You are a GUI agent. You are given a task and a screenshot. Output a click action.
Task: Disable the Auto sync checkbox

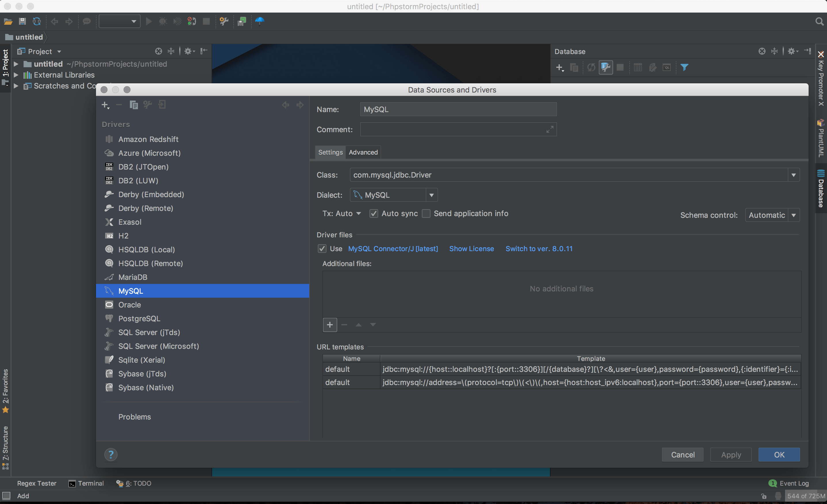tap(374, 214)
